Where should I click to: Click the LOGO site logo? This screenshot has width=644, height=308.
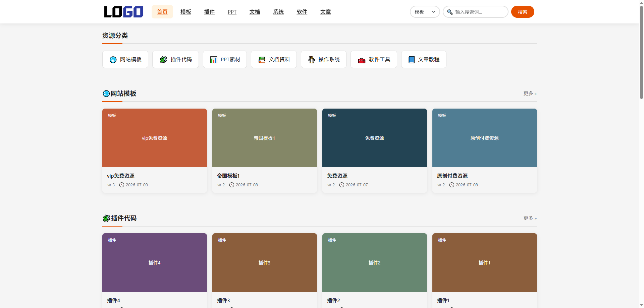123,12
